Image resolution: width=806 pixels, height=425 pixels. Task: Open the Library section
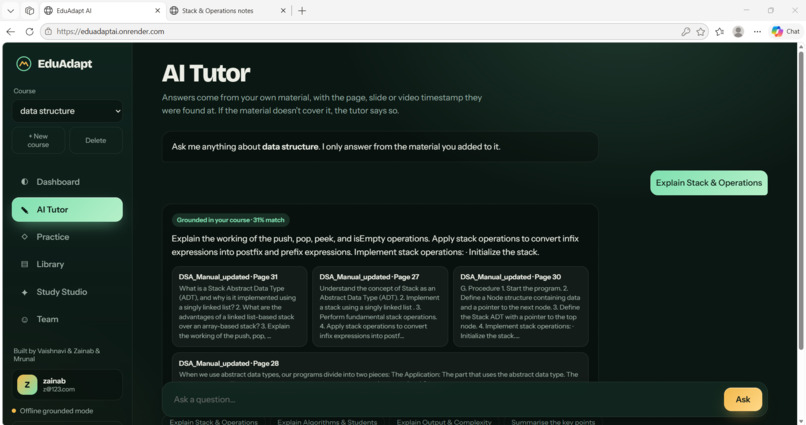pyautogui.click(x=67, y=264)
